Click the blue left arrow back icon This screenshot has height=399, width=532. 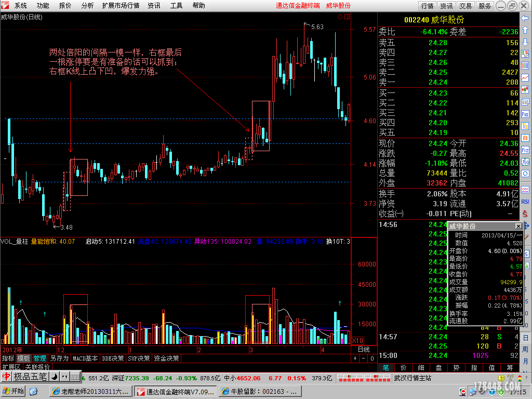(x=525, y=18)
